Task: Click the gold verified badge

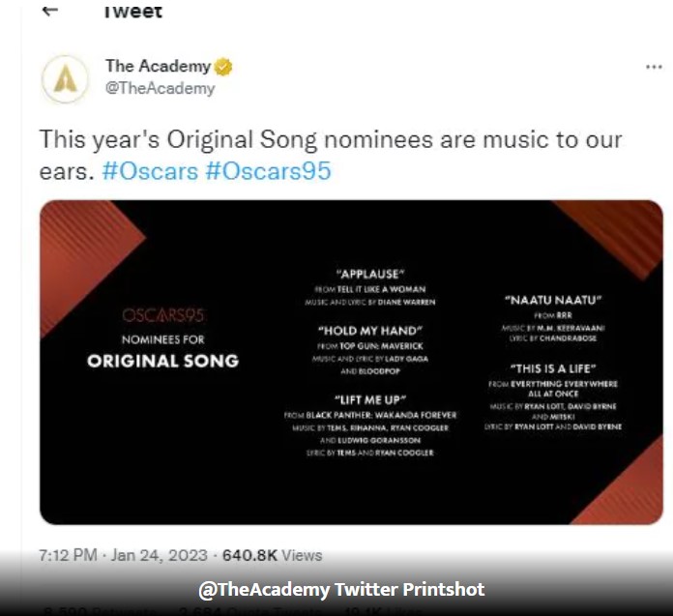Action: point(223,67)
